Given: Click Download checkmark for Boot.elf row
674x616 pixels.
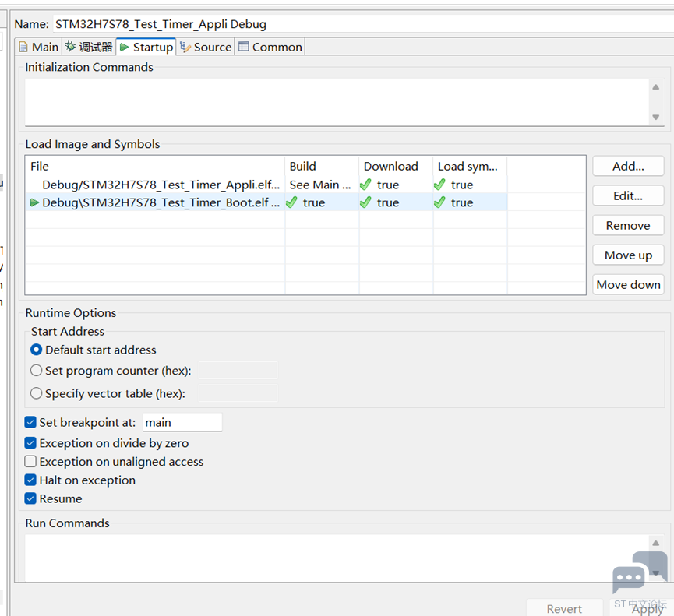Looking at the screenshot, I should [365, 202].
